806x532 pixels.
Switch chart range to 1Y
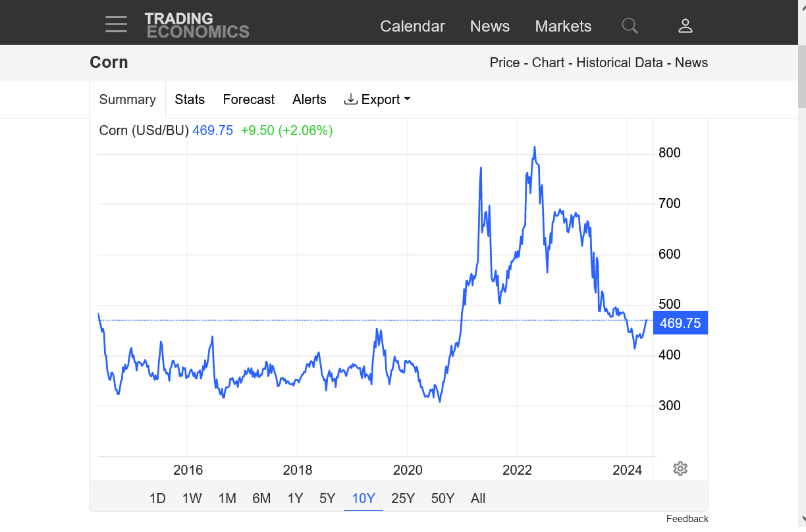[x=295, y=498]
